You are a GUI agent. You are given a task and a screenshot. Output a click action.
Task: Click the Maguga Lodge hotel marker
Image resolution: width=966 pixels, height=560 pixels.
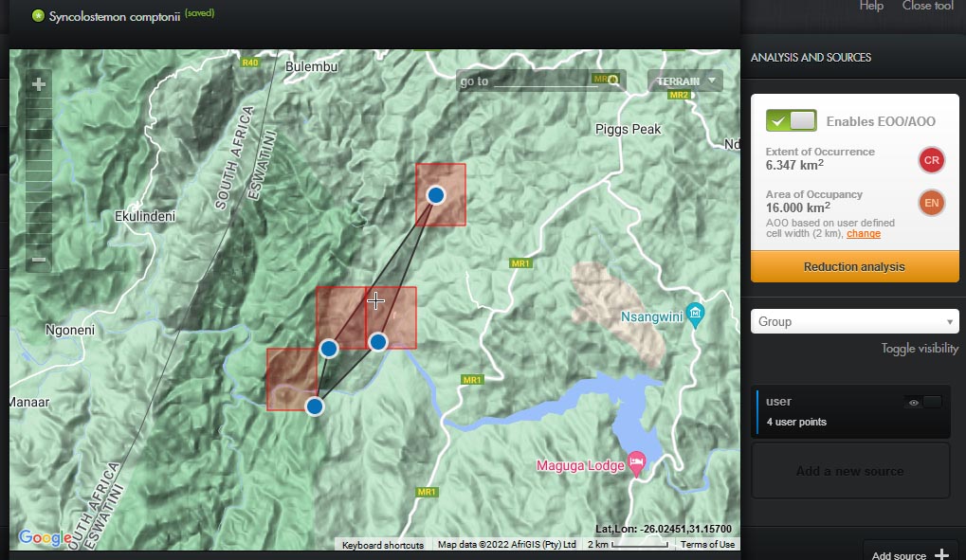pos(637,461)
